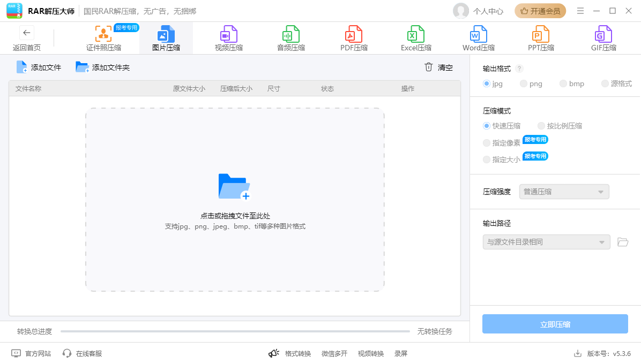Click the 转换总进度 progress bar
This screenshot has width=641, height=364.
(x=235, y=331)
